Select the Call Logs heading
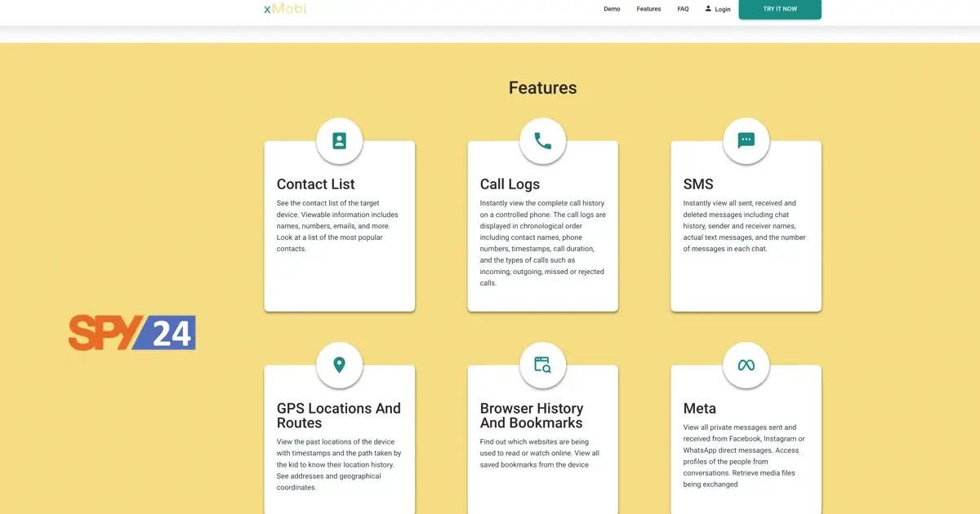This screenshot has width=980, height=514. (x=510, y=184)
